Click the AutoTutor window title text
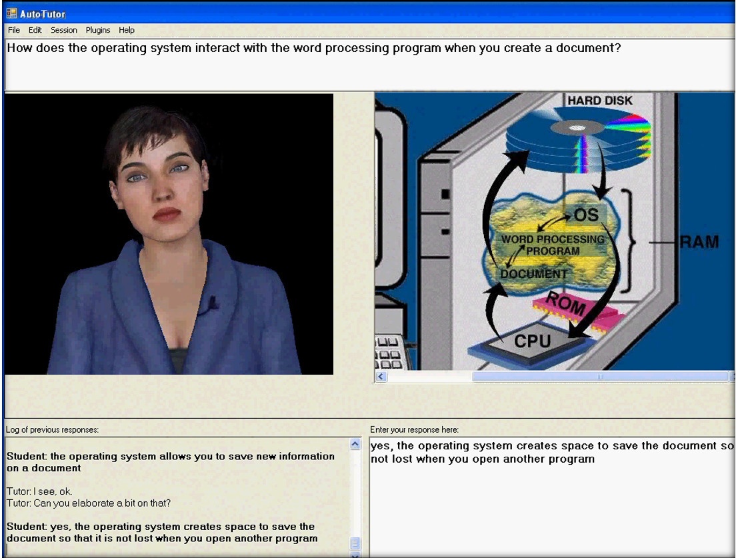This screenshot has width=738, height=560. pyautogui.click(x=43, y=14)
